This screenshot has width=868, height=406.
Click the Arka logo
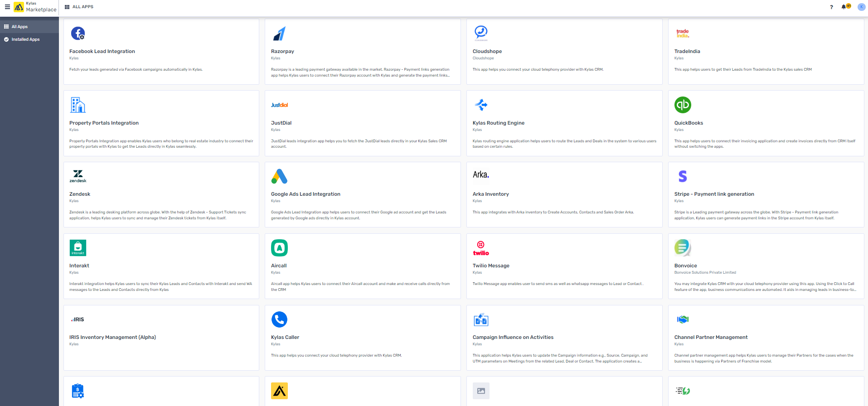[x=481, y=175]
